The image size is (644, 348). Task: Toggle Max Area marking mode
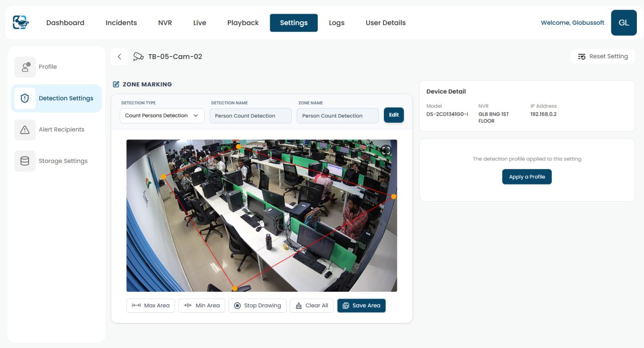(150, 305)
